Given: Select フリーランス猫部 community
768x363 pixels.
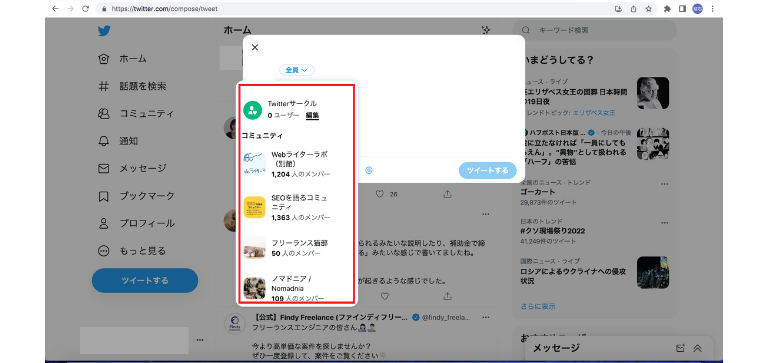Looking at the screenshot, I should click(297, 248).
